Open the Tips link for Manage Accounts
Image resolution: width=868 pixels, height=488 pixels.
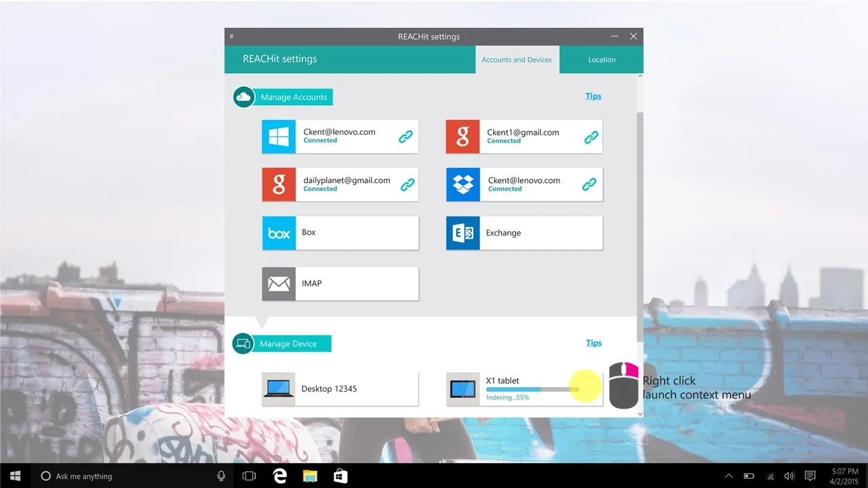point(593,96)
